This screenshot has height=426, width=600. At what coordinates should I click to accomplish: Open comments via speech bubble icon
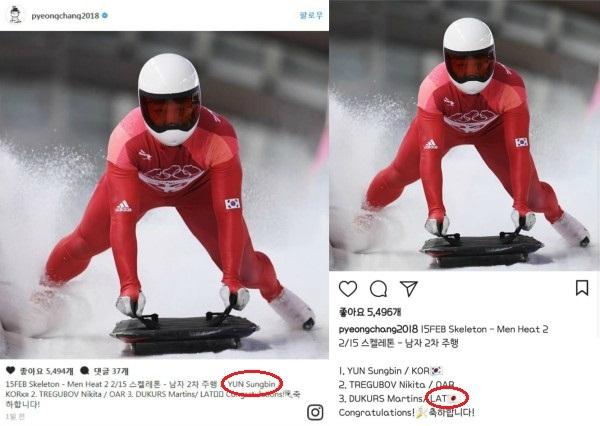coord(378,289)
